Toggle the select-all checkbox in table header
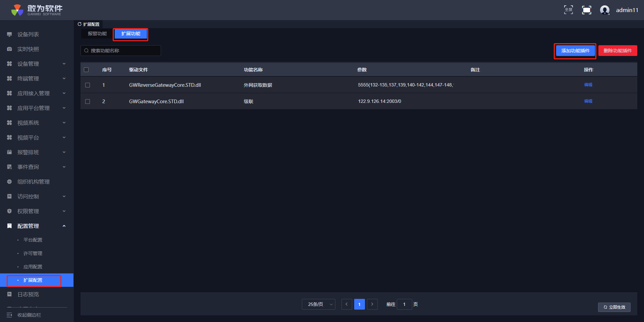The height and width of the screenshot is (322, 644). point(86,70)
